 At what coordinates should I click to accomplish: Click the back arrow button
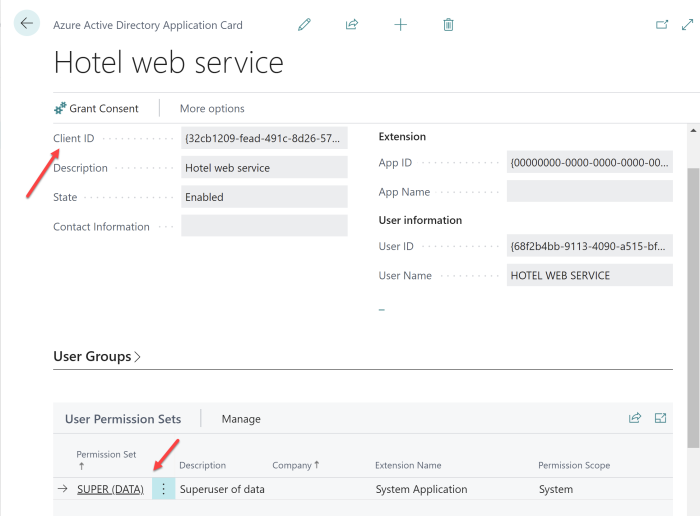click(x=26, y=23)
